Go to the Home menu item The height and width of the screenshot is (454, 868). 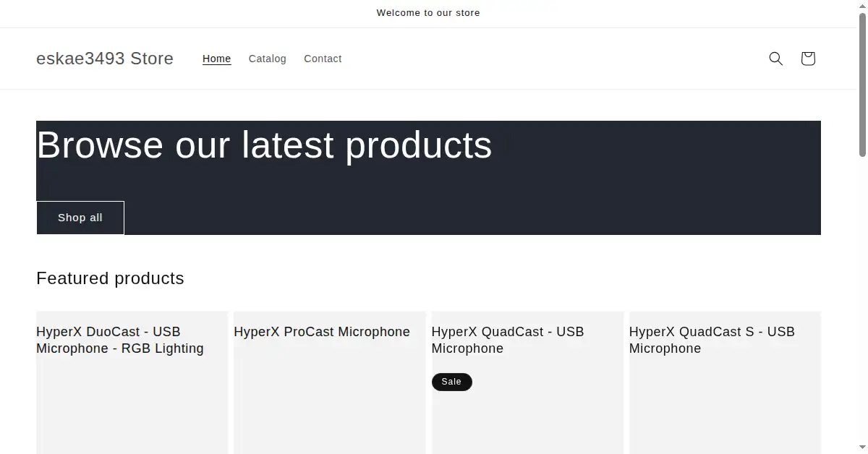(216, 59)
